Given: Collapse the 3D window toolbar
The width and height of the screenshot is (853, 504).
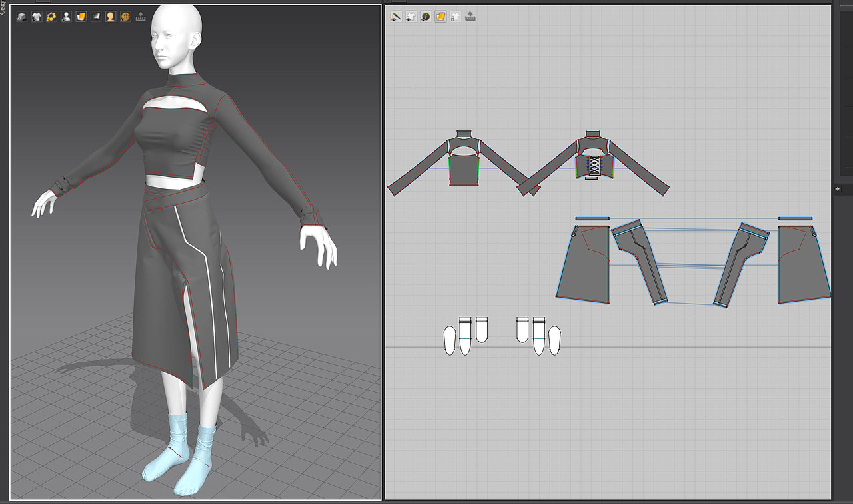Looking at the screenshot, I should point(141,17).
